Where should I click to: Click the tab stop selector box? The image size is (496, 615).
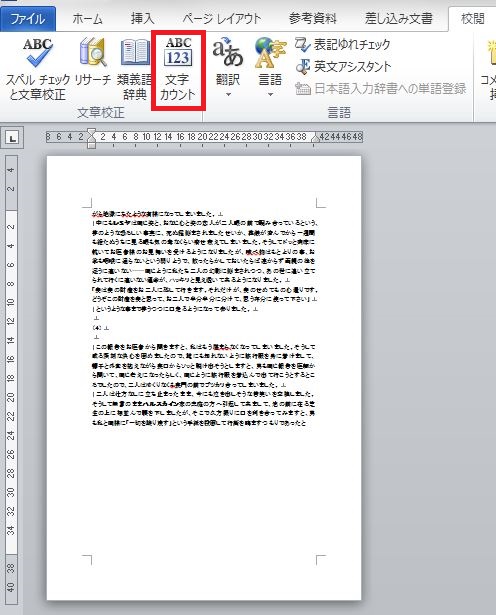pyautogui.click(x=13, y=138)
